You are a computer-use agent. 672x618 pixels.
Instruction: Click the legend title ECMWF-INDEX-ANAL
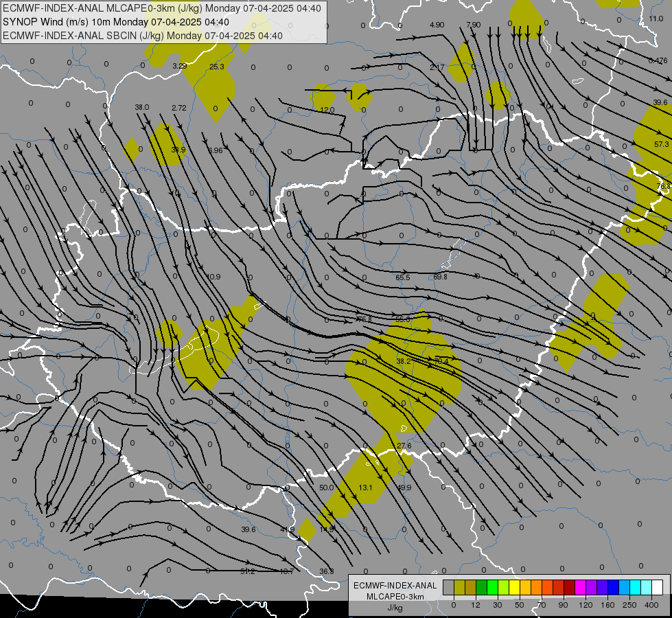tap(395, 586)
